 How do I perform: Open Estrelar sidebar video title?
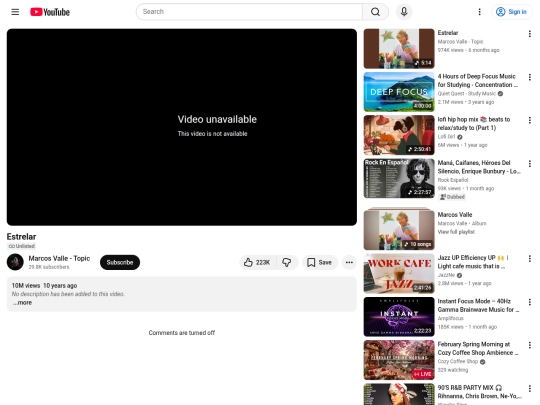click(x=448, y=33)
